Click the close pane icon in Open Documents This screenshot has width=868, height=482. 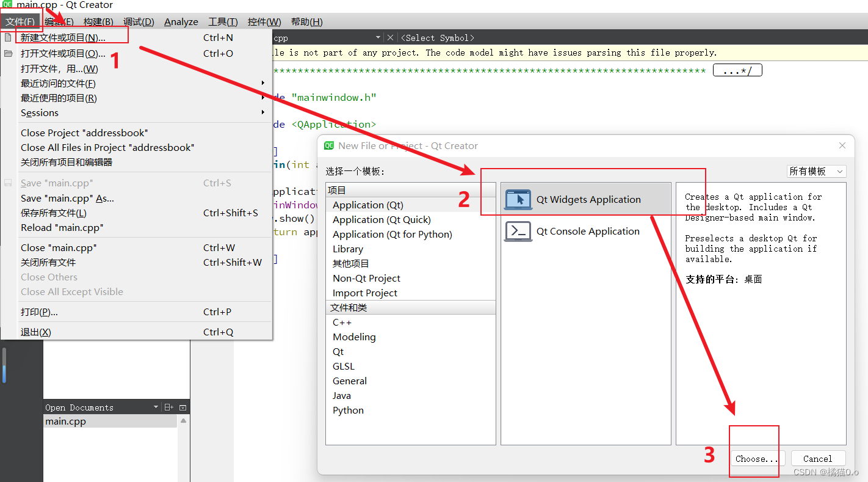point(183,407)
